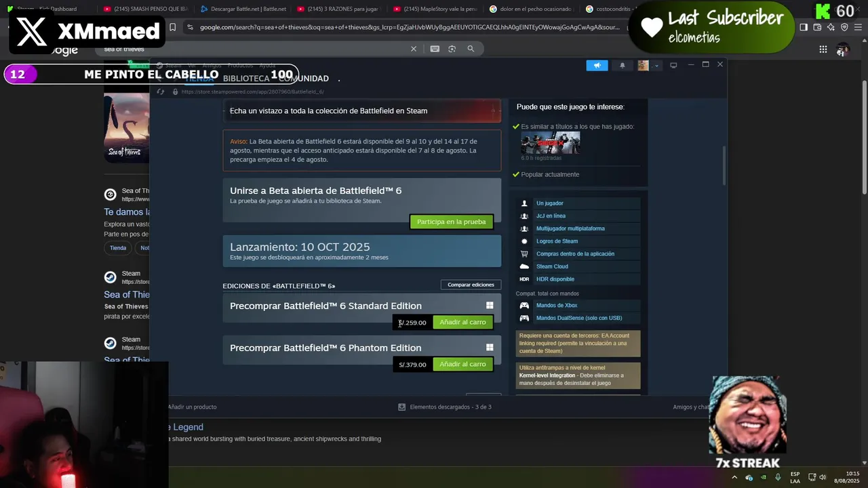This screenshot has width=868, height=488.
Task: Add Standard Edition to cart
Action: pos(462,323)
